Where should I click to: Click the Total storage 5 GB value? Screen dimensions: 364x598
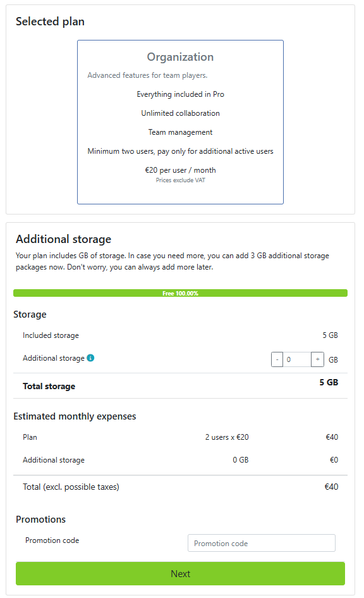click(x=329, y=382)
